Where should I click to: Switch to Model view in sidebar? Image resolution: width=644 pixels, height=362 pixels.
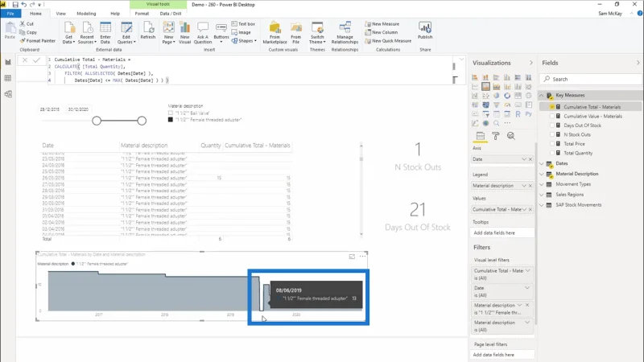point(8,94)
